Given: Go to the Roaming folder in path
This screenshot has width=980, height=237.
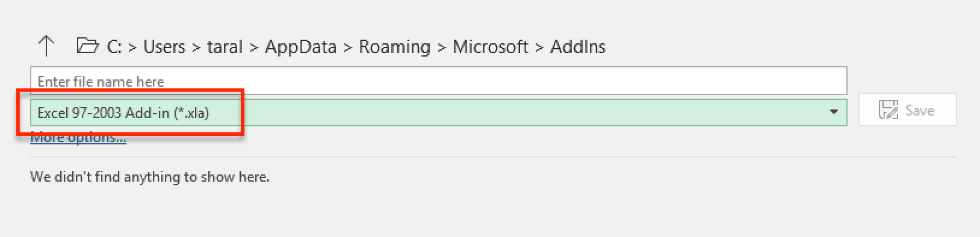Looking at the screenshot, I should pos(394,47).
